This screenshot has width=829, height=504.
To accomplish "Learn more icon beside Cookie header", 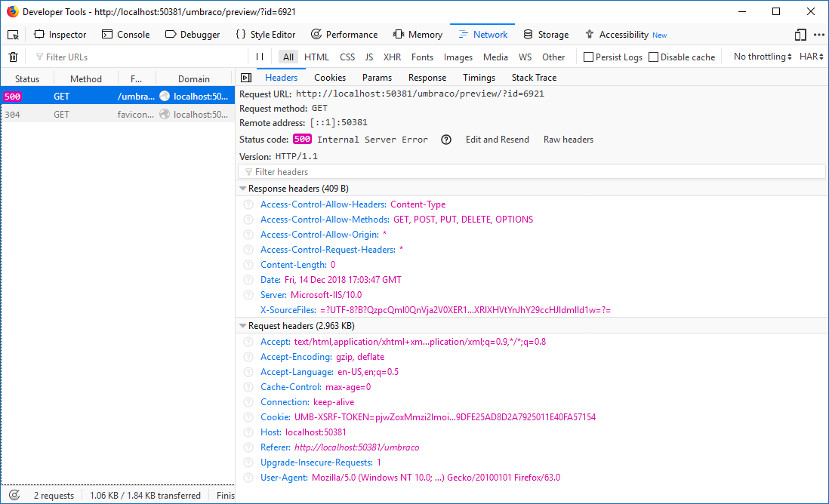I will (248, 416).
